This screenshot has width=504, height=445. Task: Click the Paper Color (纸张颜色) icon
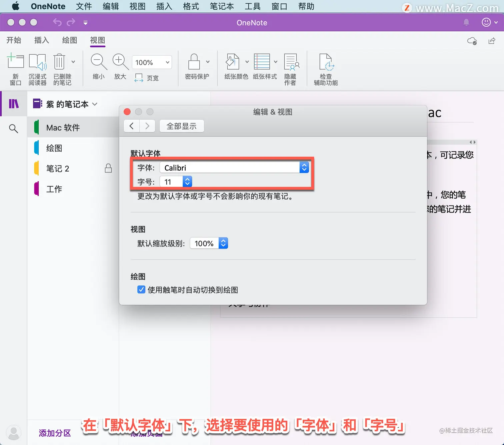tap(233, 62)
